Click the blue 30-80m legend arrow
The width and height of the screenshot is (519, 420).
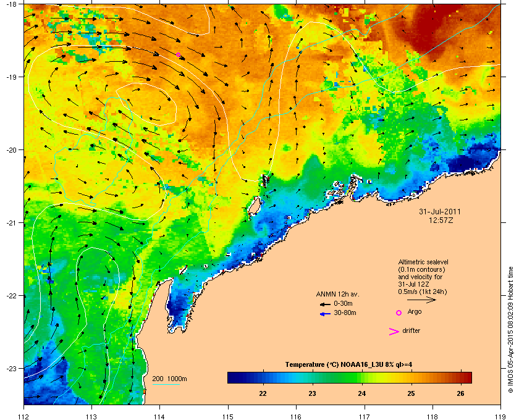tap(325, 314)
